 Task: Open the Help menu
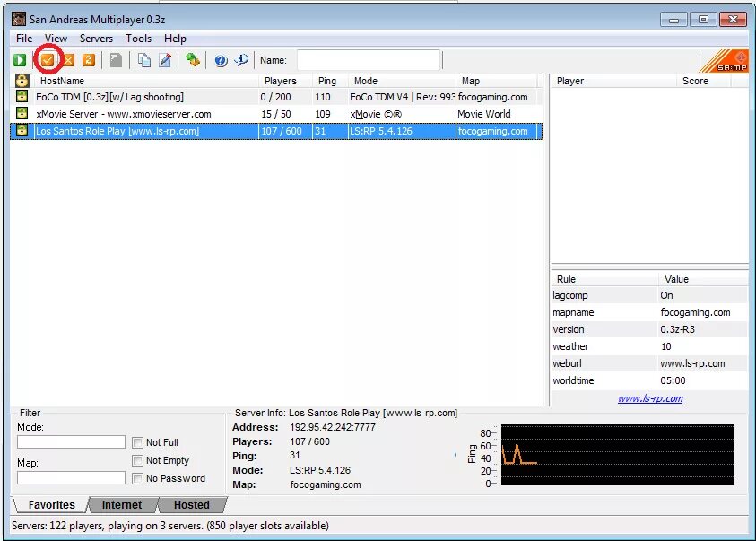pyautogui.click(x=175, y=39)
